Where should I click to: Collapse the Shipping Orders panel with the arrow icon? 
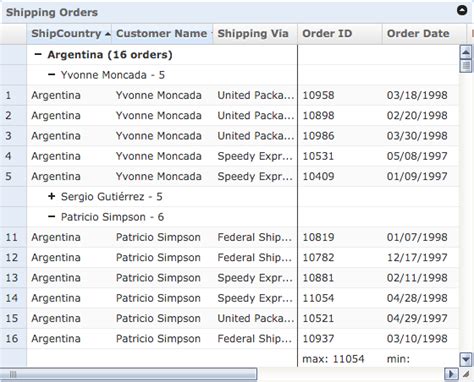462,10
